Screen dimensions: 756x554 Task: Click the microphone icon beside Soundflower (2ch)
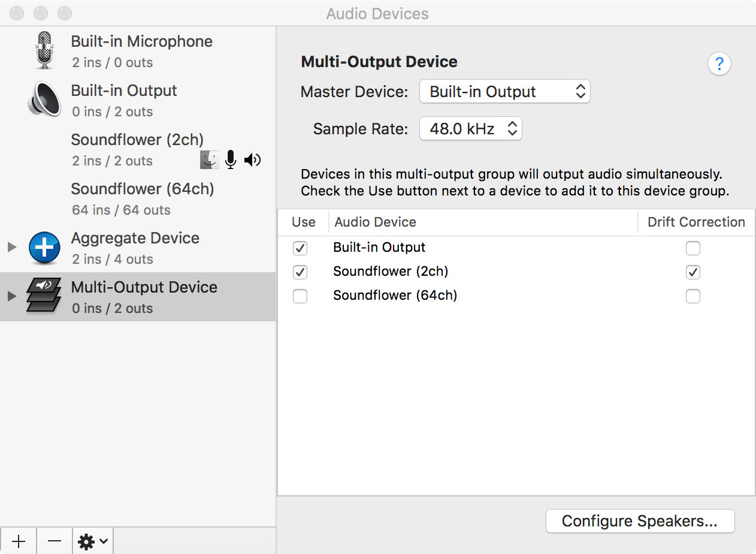coord(231,159)
